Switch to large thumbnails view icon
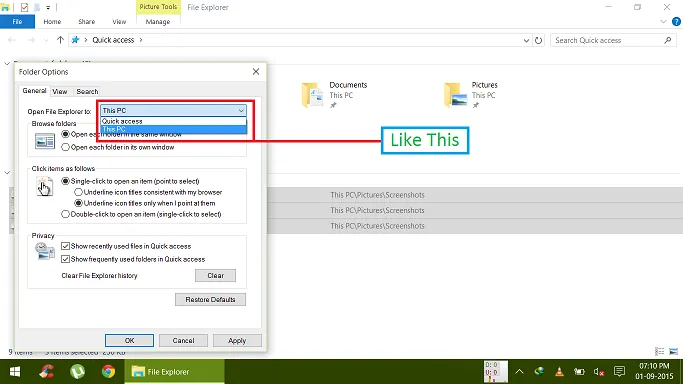The image size is (683, 384). 673,351
